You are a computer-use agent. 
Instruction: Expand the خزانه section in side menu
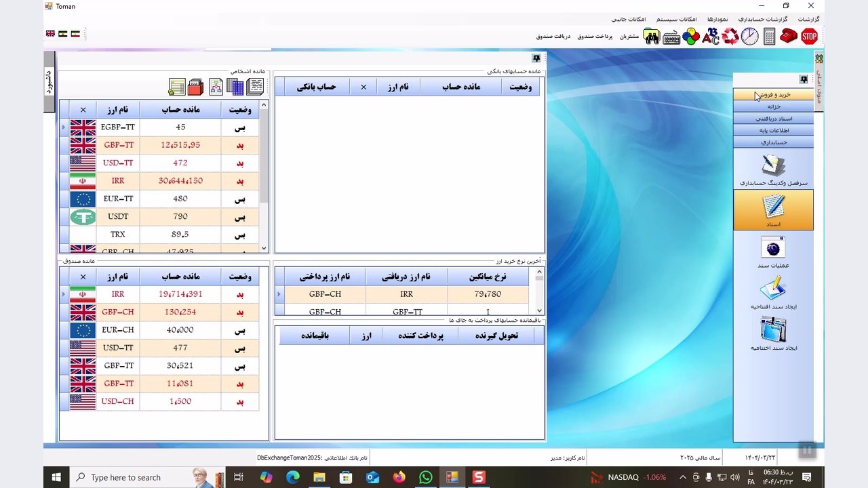773,106
